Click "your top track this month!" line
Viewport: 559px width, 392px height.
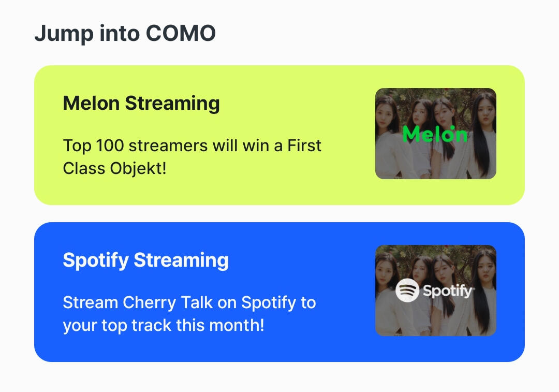coord(163,326)
